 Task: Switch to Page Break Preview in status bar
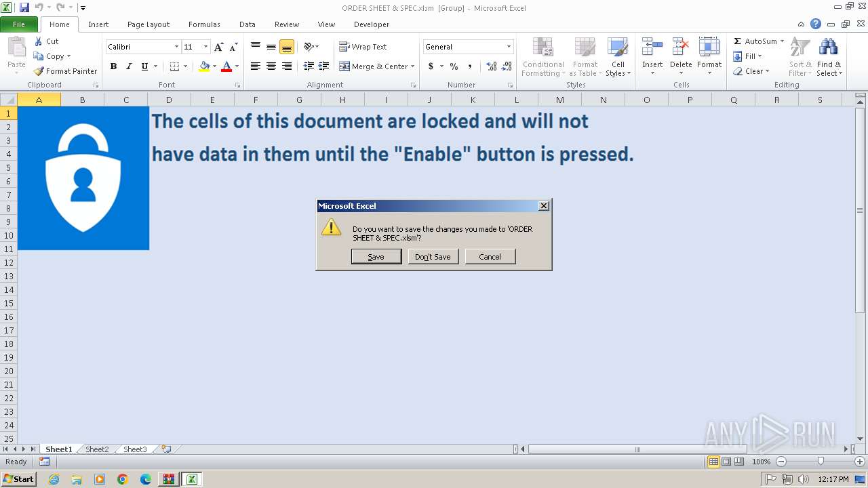point(739,462)
